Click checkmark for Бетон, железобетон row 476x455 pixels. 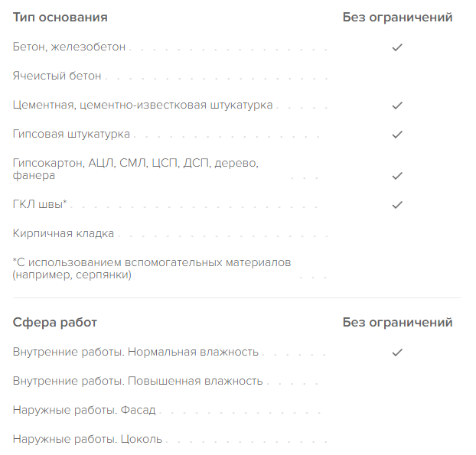tap(397, 47)
